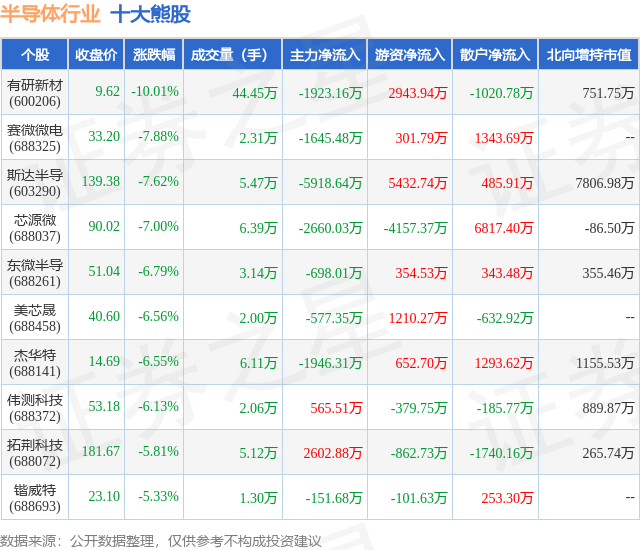Click the -1020.78万 retail inflow value
The image size is (640, 550).
tap(501, 93)
